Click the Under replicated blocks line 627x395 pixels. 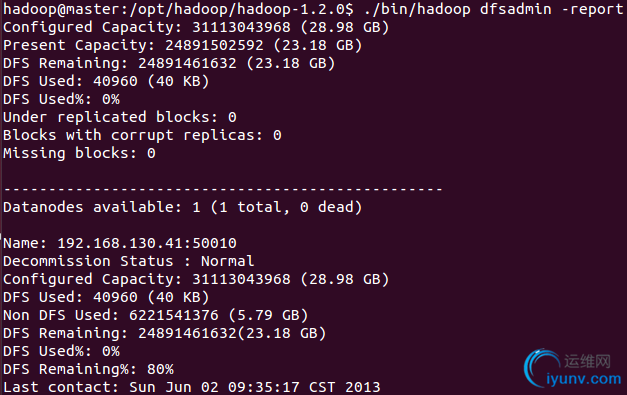[120, 117]
